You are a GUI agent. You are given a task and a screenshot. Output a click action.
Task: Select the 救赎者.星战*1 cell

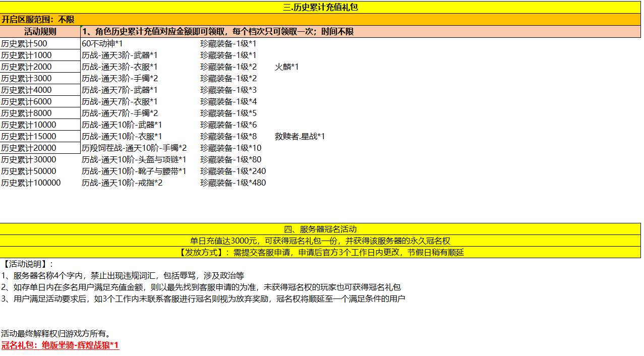coord(300,136)
